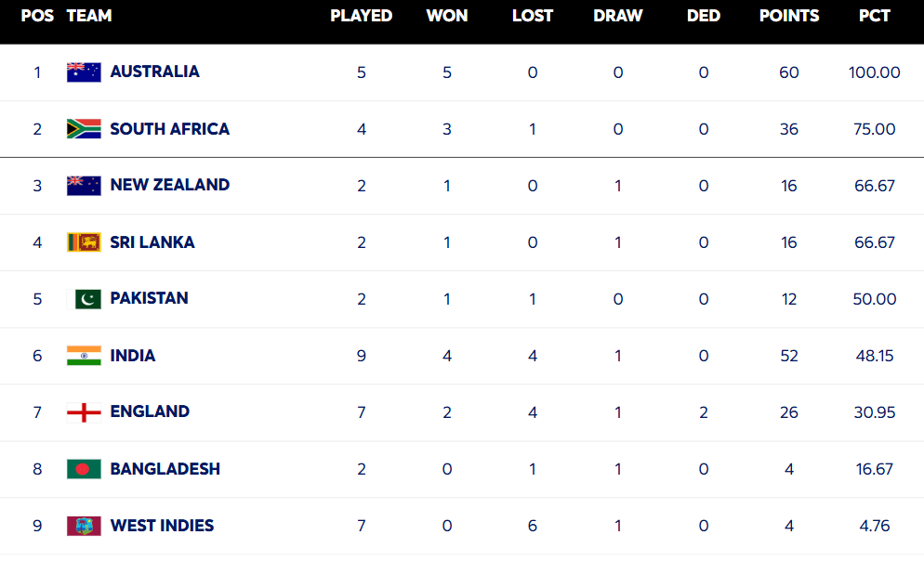Click the South Africa flag icon
924x561 pixels.
tap(84, 129)
